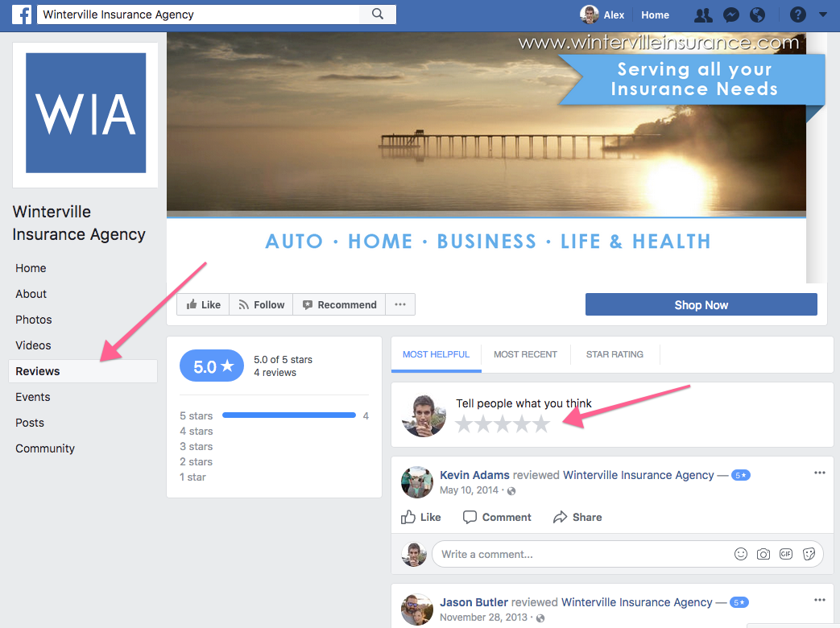Open the Photos section in the sidebar

coord(34,320)
